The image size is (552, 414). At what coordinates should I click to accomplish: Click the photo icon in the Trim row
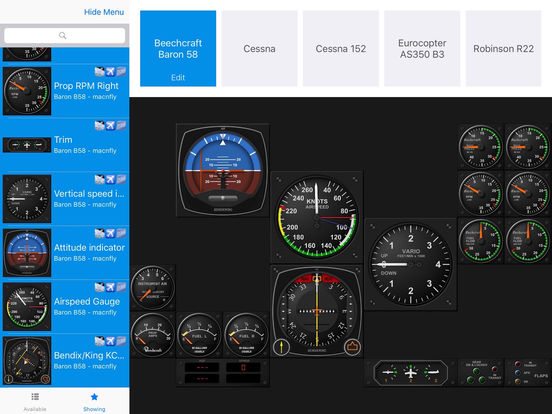point(100,125)
